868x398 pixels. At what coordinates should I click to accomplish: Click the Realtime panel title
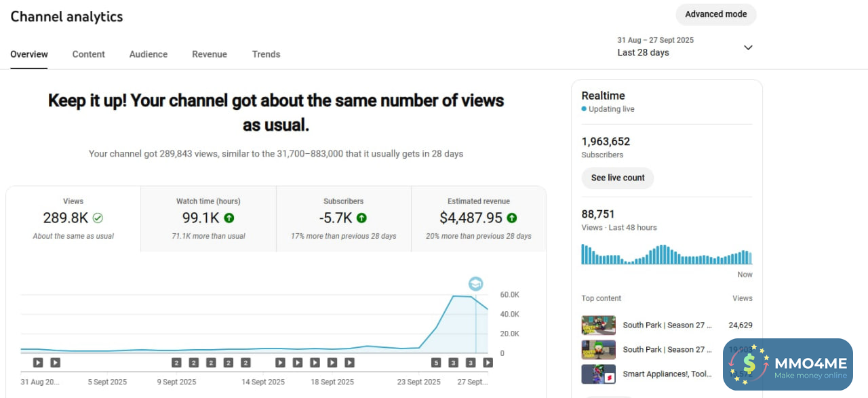(x=603, y=96)
